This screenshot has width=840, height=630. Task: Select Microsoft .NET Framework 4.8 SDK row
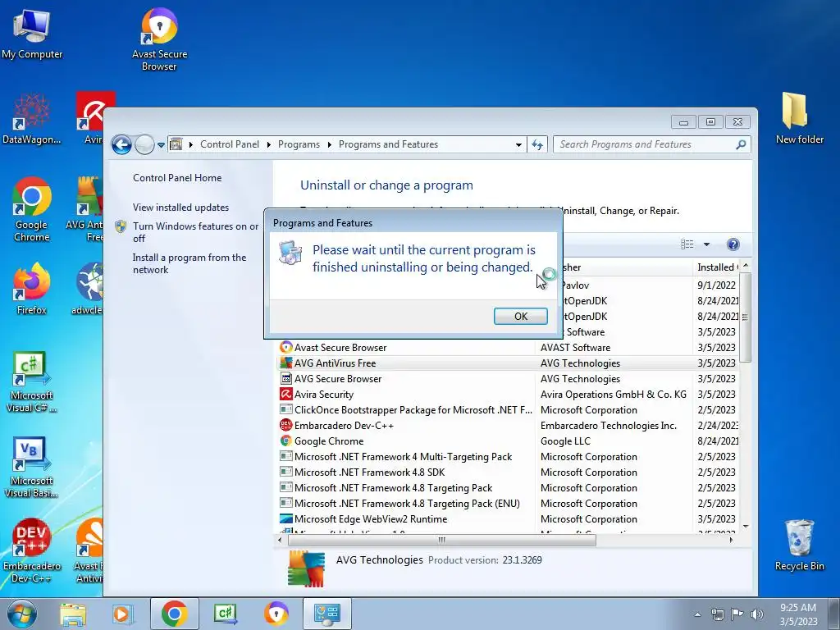point(508,472)
